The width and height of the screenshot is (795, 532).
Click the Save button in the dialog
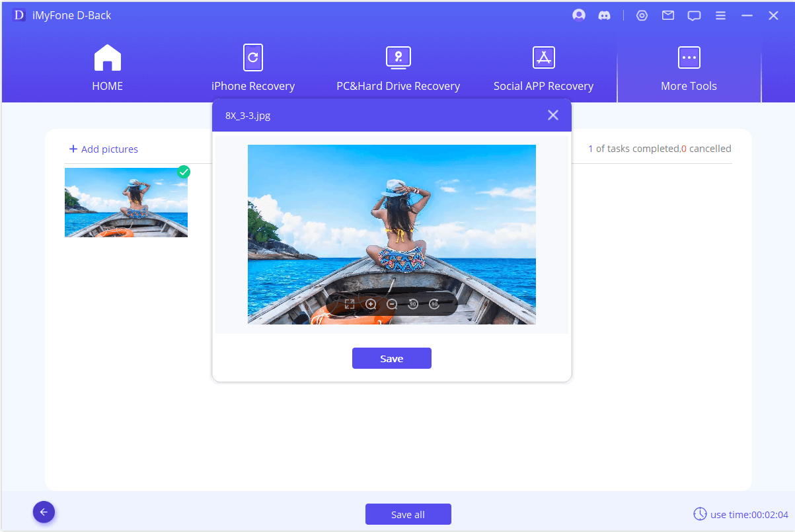[392, 358]
